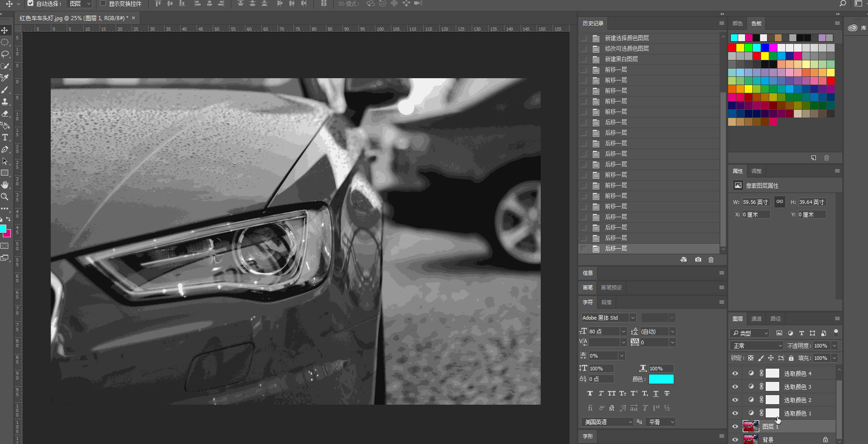
Task: Click the search magnifier icon at top right
Action: point(843,4)
